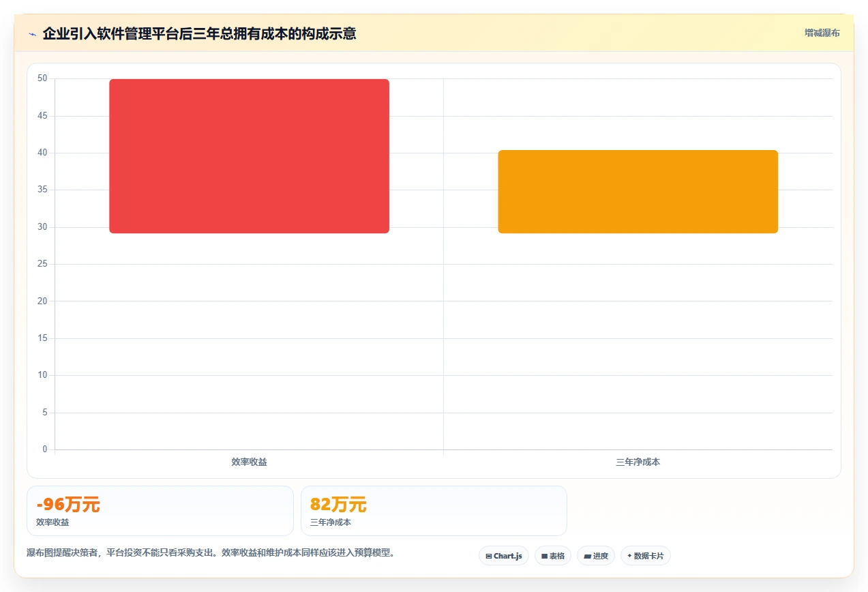Viewport: 868px width, 592px height.
Task: Click the footnote starting 瀑布图提醒决策者
Action: pyautogui.click(x=211, y=552)
